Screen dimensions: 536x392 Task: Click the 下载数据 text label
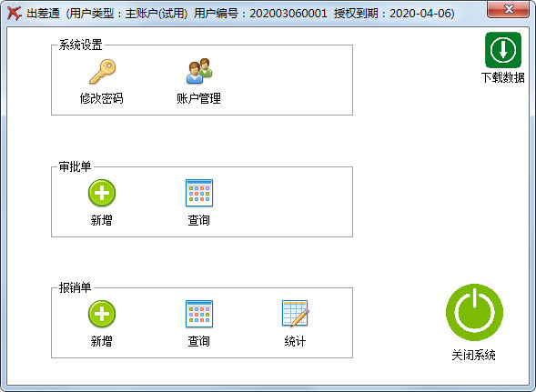503,77
